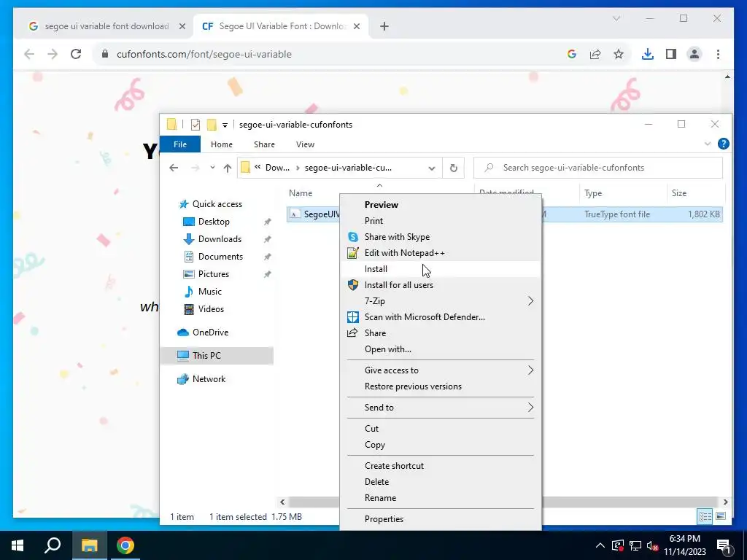Image resolution: width=747 pixels, height=560 pixels.
Task: Switch to large icons view layout
Action: pos(721,516)
